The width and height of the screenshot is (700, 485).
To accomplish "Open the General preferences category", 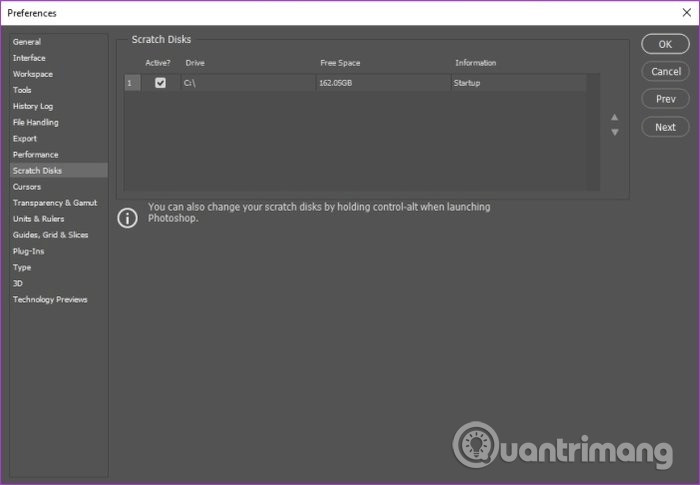I will coord(27,42).
